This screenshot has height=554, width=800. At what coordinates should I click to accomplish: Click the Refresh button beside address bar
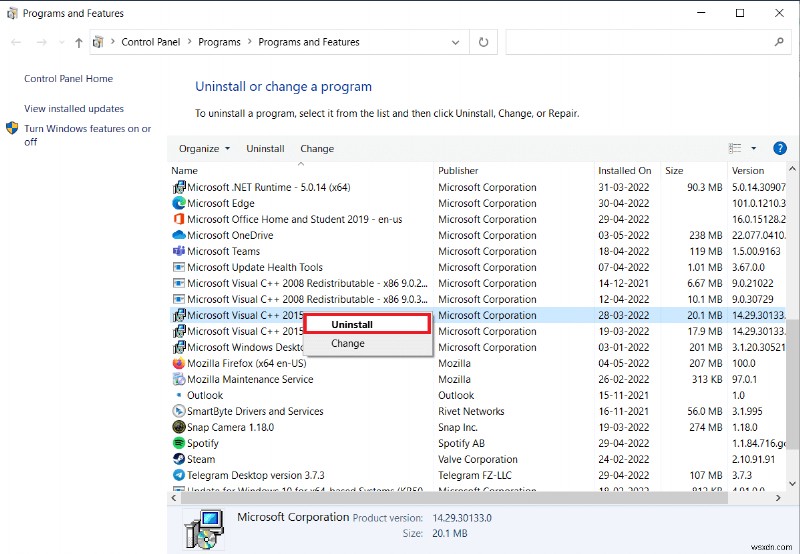[x=483, y=42]
